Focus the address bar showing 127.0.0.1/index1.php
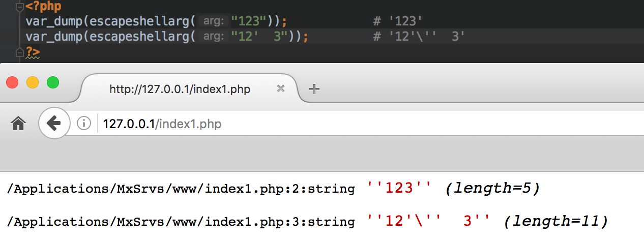Screen dimensions: 644x241 (356, 124)
